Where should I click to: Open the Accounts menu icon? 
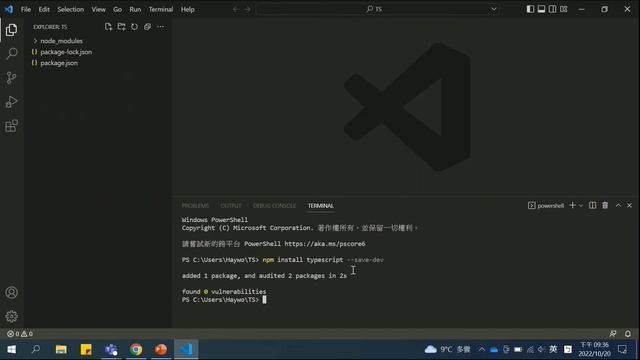[x=11, y=292]
